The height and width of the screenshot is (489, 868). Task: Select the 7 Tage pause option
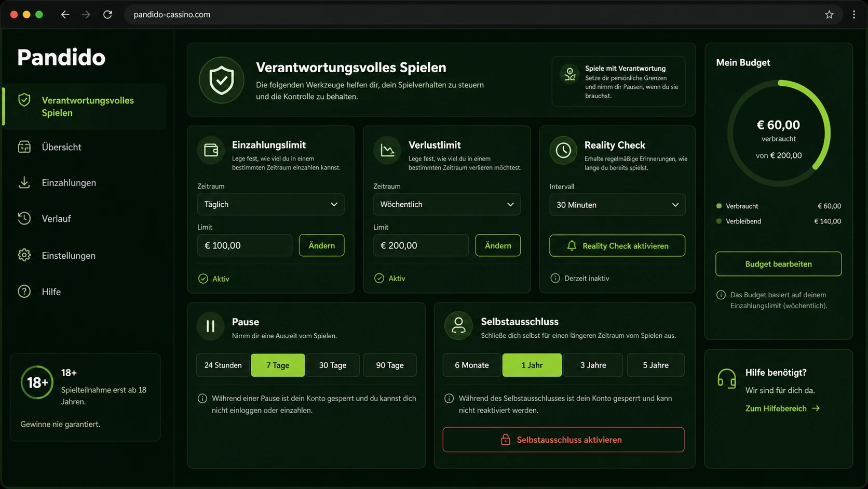278,365
